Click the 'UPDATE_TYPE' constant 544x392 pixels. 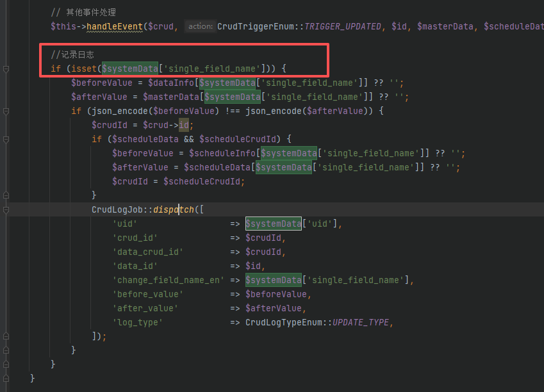click(x=361, y=322)
